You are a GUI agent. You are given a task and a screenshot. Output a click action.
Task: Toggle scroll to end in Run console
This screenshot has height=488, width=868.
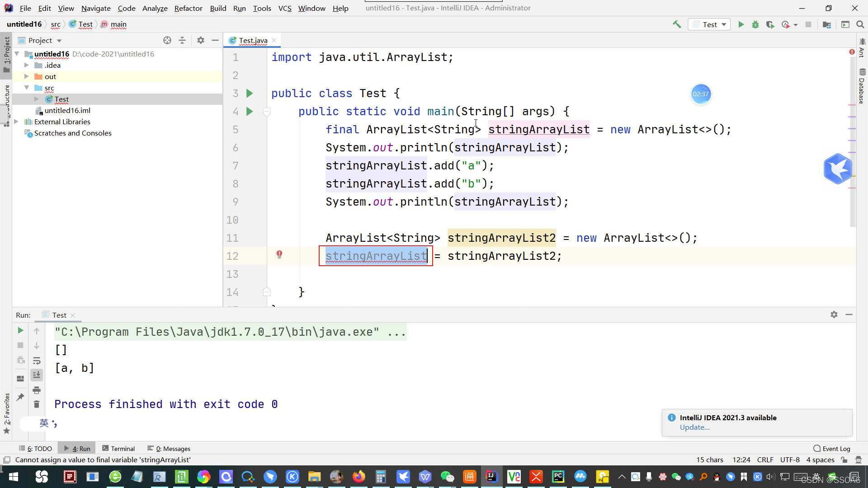[x=37, y=375]
